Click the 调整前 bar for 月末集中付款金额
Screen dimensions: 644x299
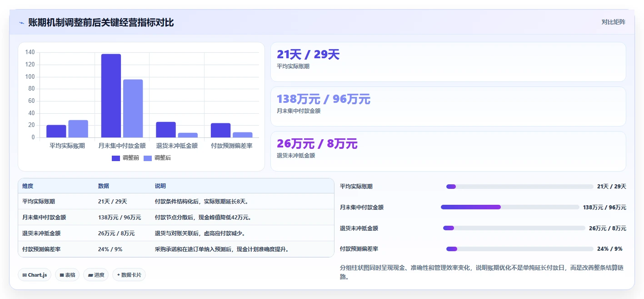(111, 96)
